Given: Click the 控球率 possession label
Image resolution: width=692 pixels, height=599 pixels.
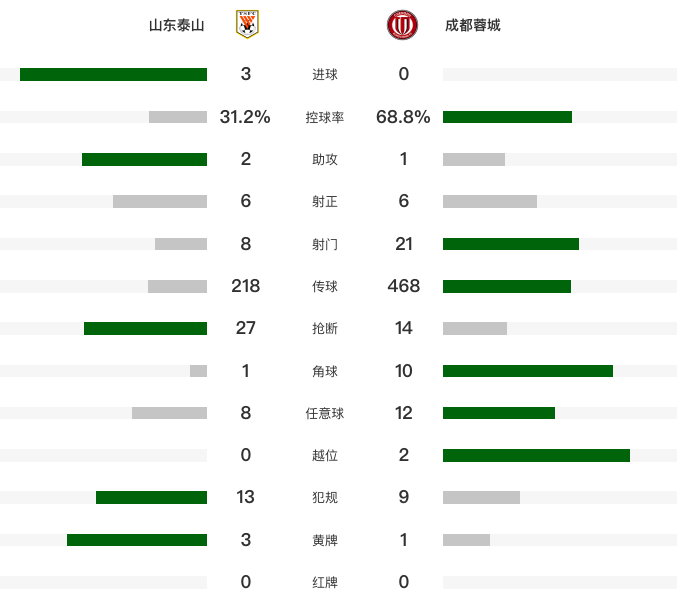Looking at the screenshot, I should (x=325, y=117).
